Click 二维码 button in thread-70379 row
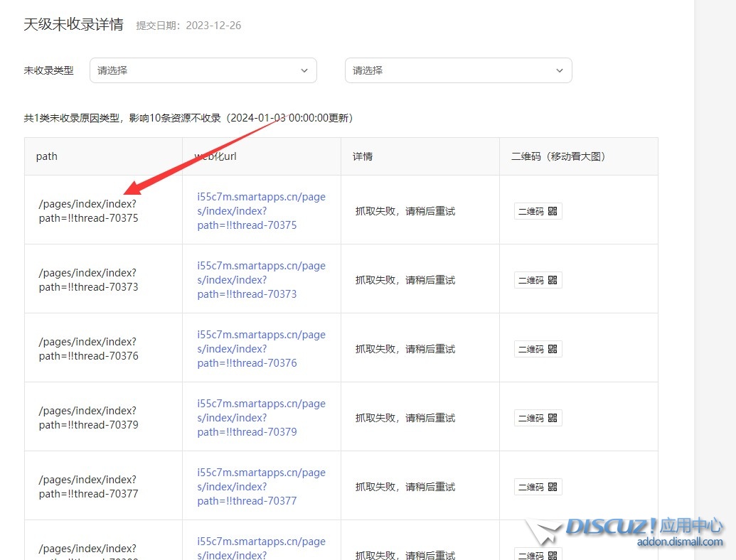The image size is (736, 560). 538,418
